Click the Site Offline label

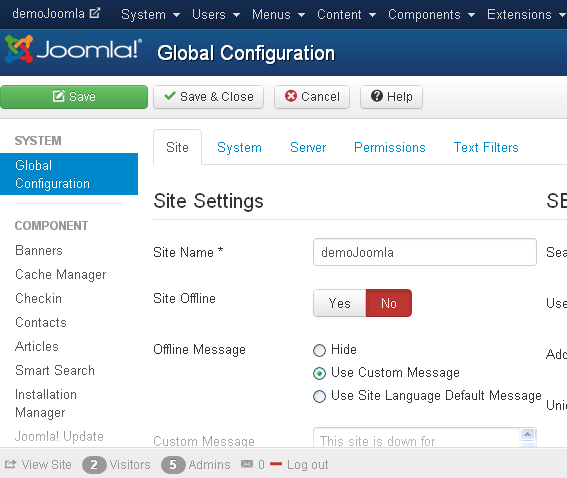184,299
